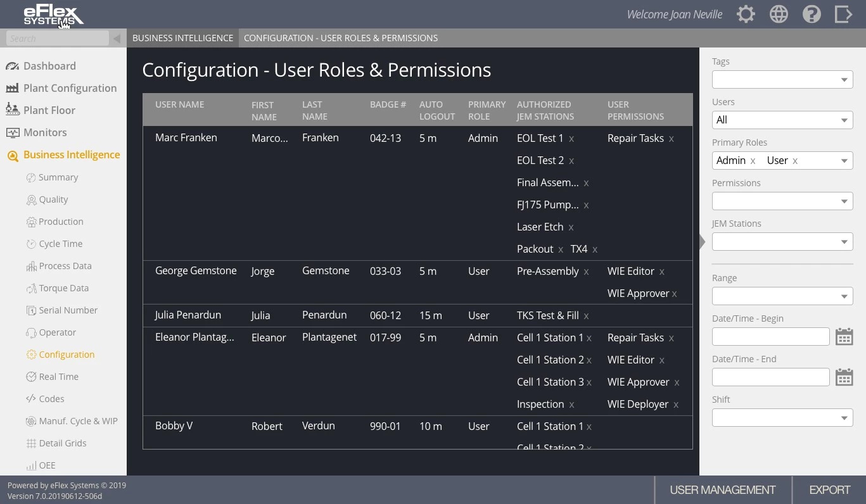View Torque Data

[62, 288]
